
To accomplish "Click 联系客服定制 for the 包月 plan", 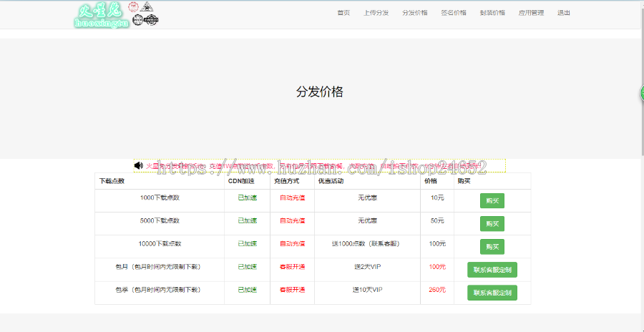I will coord(492,269).
